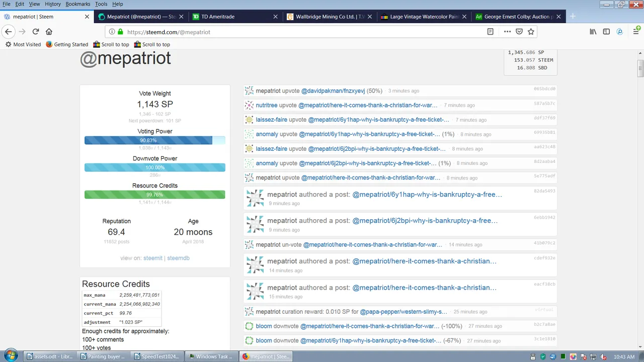The height and width of the screenshot is (362, 644).
Task: Open the browser home page
Action: point(49,32)
